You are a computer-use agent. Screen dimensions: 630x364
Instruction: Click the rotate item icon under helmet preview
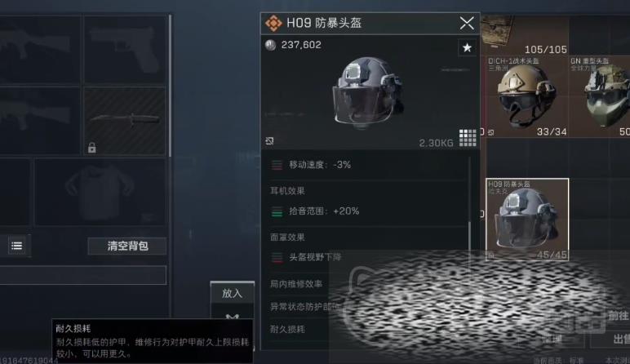[269, 140]
